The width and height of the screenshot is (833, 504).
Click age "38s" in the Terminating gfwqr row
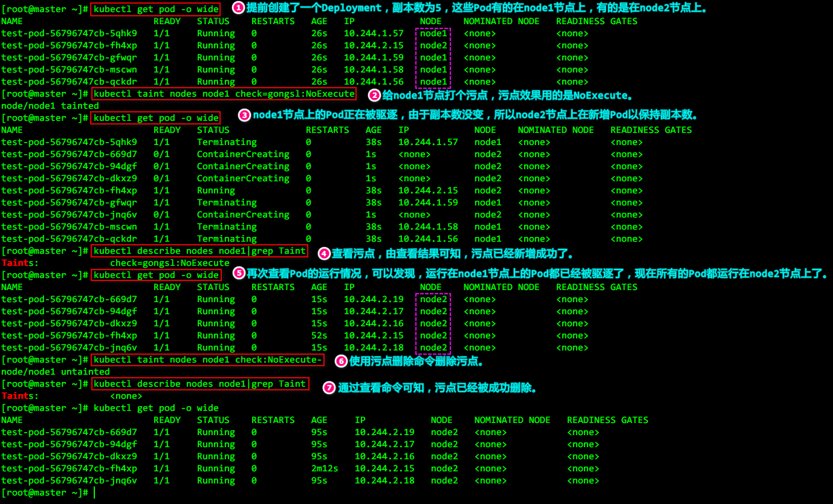(x=374, y=202)
